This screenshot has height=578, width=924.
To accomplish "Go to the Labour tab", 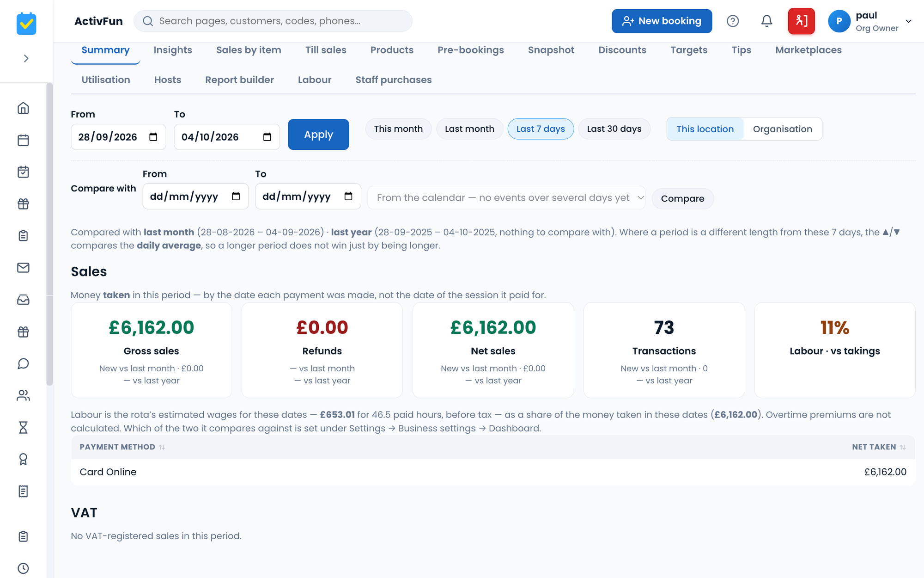I will pyautogui.click(x=315, y=80).
